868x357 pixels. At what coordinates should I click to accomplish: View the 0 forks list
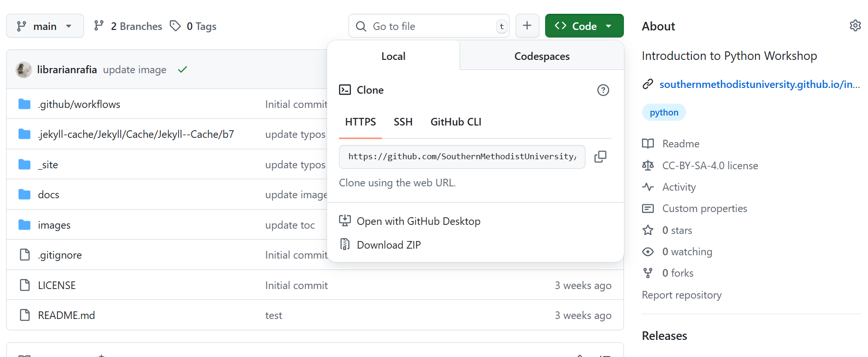pos(678,273)
